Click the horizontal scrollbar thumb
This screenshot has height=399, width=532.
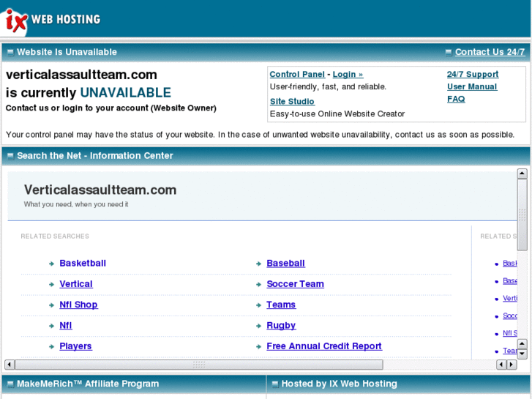point(199,365)
